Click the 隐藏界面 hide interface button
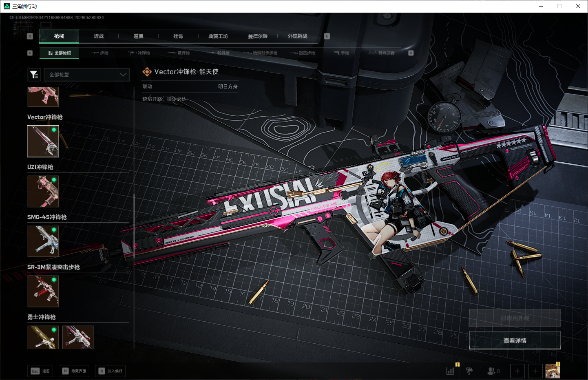588x380 pixels. pyautogui.click(x=74, y=371)
